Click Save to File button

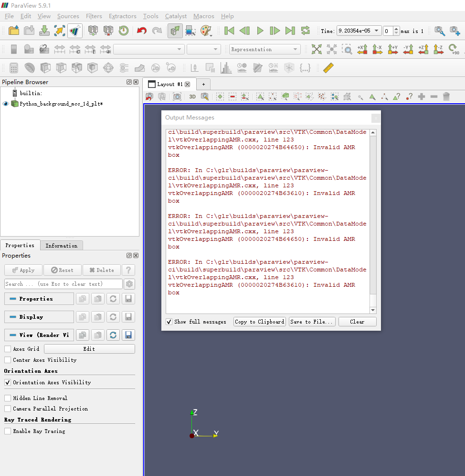tap(312, 322)
